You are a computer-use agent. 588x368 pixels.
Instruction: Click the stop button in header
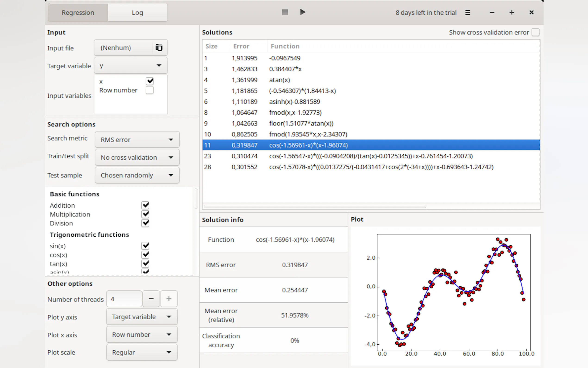point(285,12)
